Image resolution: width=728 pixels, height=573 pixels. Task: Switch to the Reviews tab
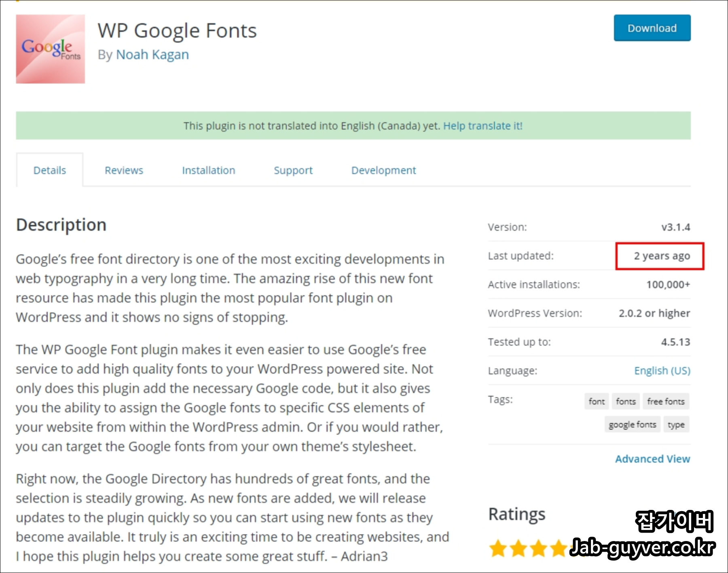(124, 170)
